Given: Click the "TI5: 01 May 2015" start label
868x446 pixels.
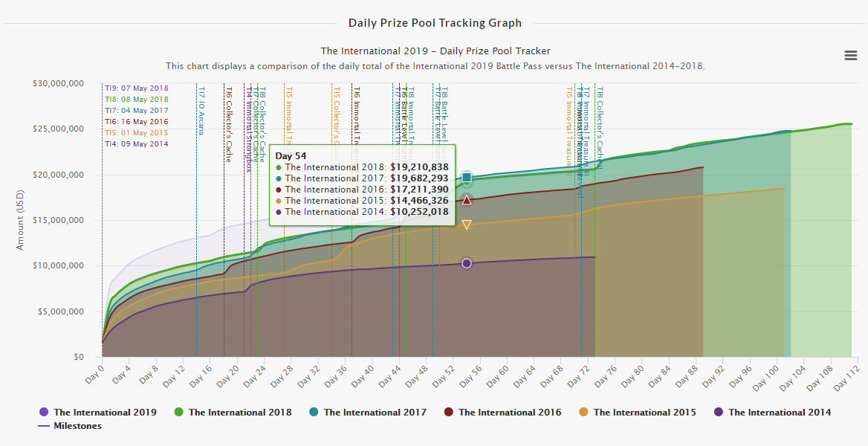Looking at the screenshot, I should (x=137, y=132).
